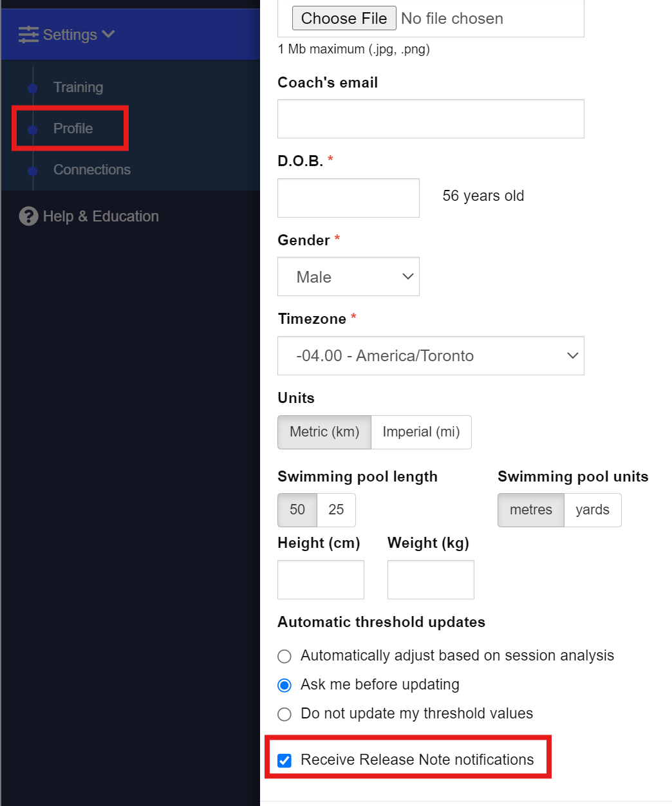The width and height of the screenshot is (672, 806).
Task: Click the Settings sliders icon
Action: click(x=28, y=35)
